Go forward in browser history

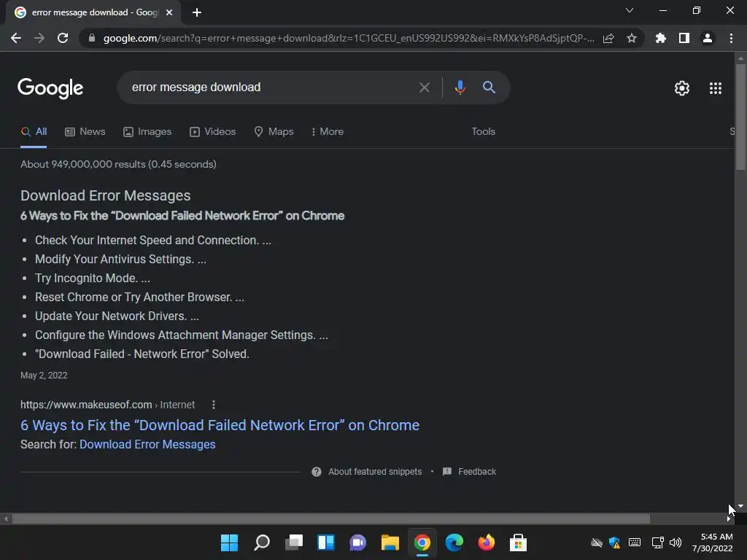pos(39,38)
